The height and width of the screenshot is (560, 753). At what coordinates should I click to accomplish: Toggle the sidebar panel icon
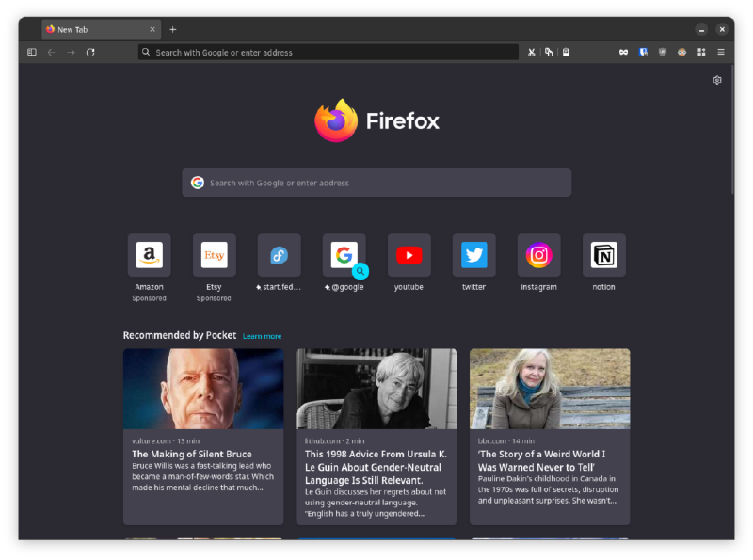click(x=31, y=53)
